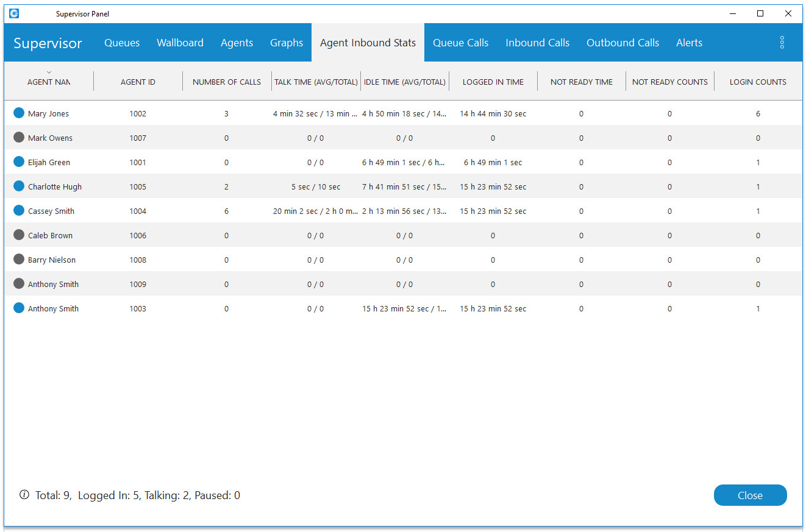Maximize the Supervisor Panel window
The height and width of the screenshot is (532, 806).
click(x=760, y=13)
